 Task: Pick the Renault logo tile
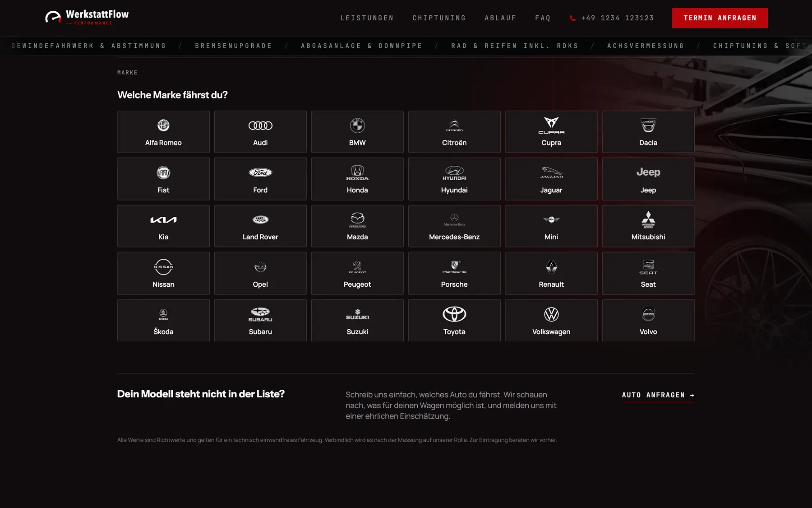coord(551,273)
